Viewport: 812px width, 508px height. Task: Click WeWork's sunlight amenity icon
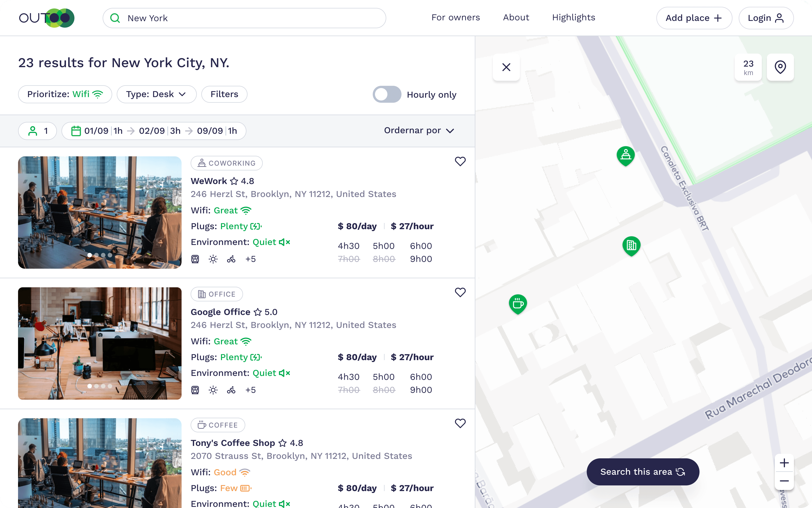(213, 259)
